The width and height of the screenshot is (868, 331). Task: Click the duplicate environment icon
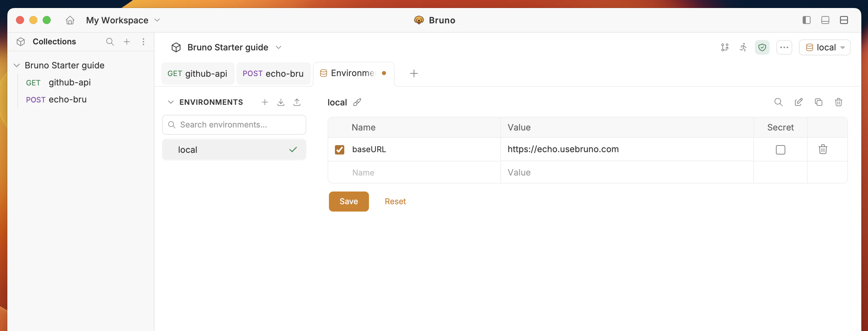[819, 102]
